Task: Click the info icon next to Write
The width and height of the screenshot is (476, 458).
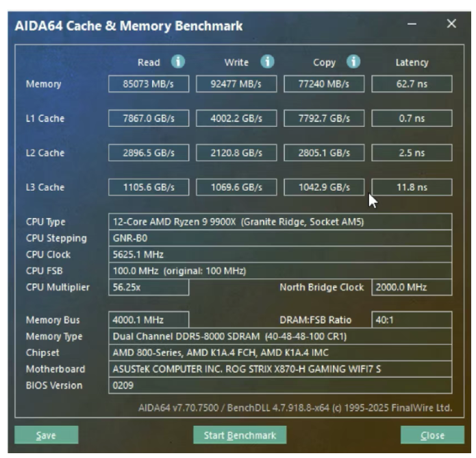Action: tap(267, 62)
